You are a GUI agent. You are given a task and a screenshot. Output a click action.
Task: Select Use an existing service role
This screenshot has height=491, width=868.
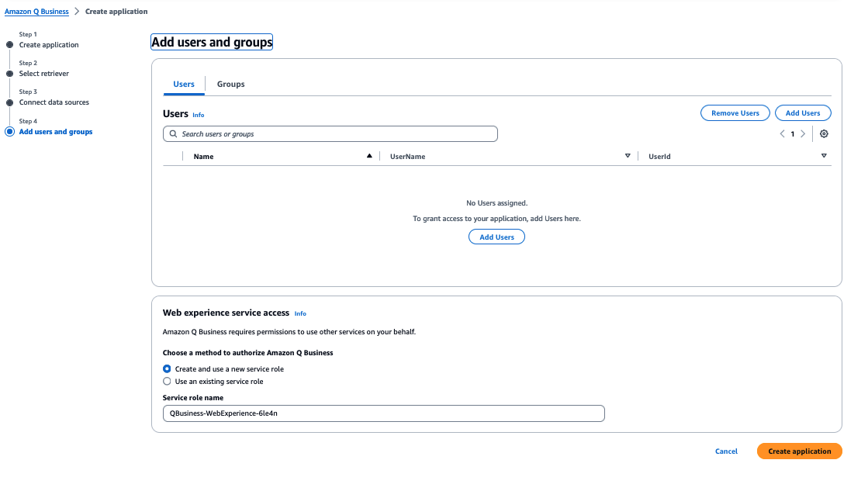(167, 381)
